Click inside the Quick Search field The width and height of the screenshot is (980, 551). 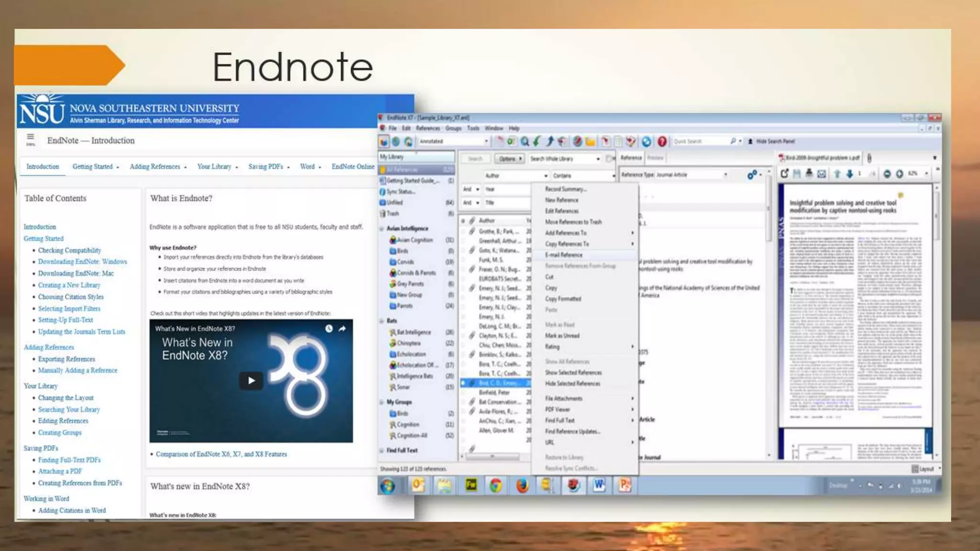[x=699, y=141]
